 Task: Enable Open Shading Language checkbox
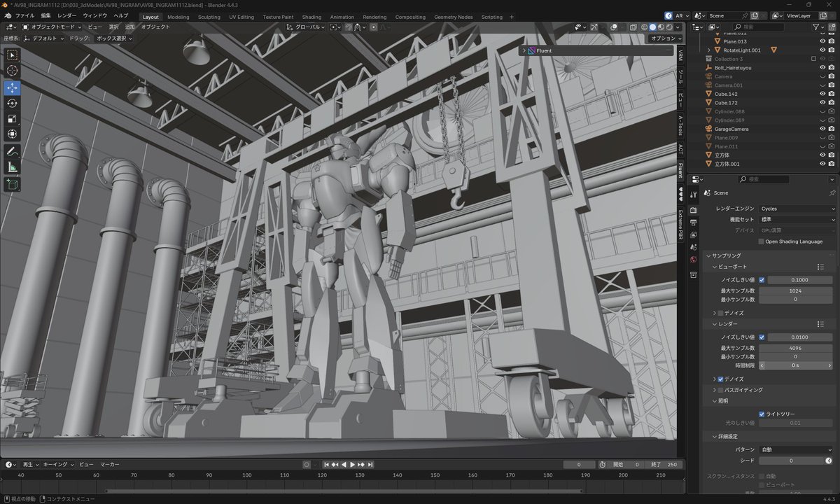[762, 241]
